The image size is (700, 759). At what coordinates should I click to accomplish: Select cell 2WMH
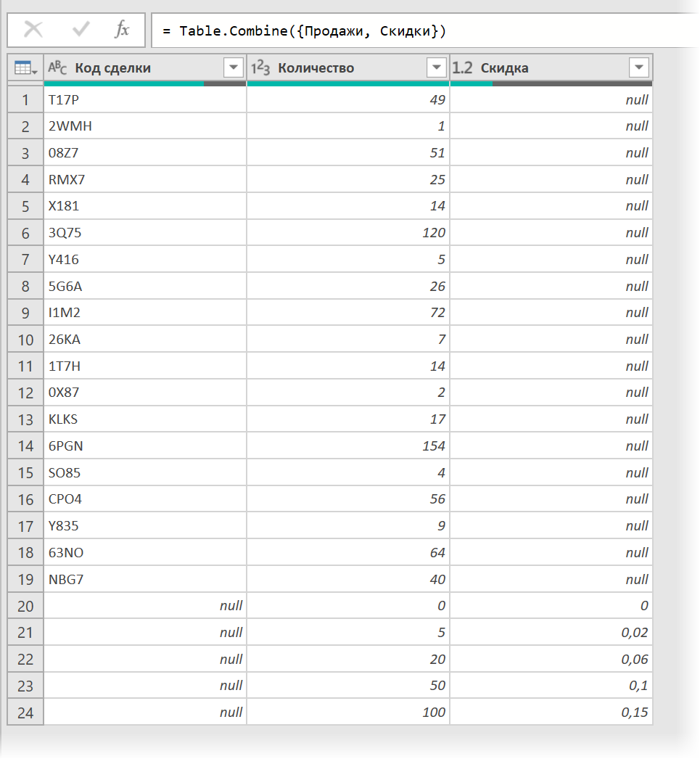click(145, 126)
